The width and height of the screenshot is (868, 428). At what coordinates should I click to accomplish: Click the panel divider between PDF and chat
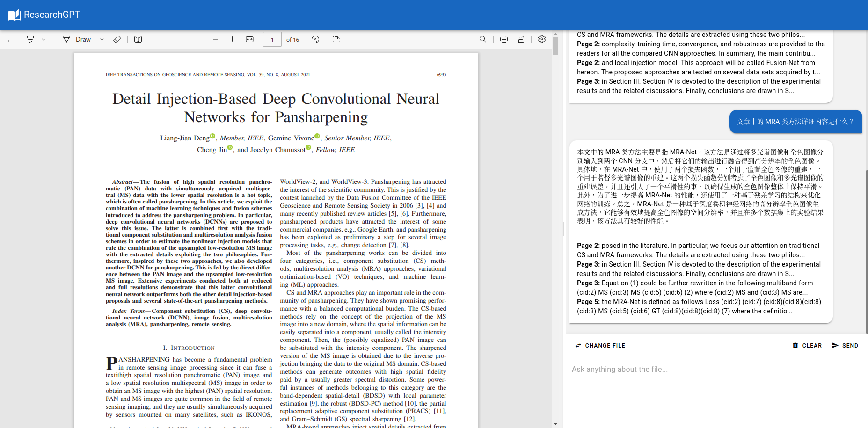564,229
